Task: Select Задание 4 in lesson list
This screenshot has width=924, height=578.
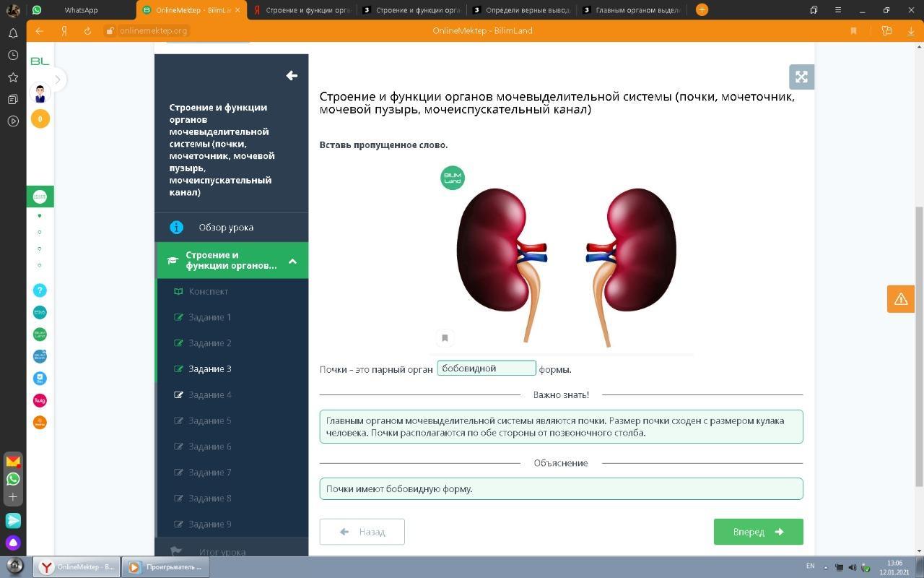Action: [x=209, y=395]
